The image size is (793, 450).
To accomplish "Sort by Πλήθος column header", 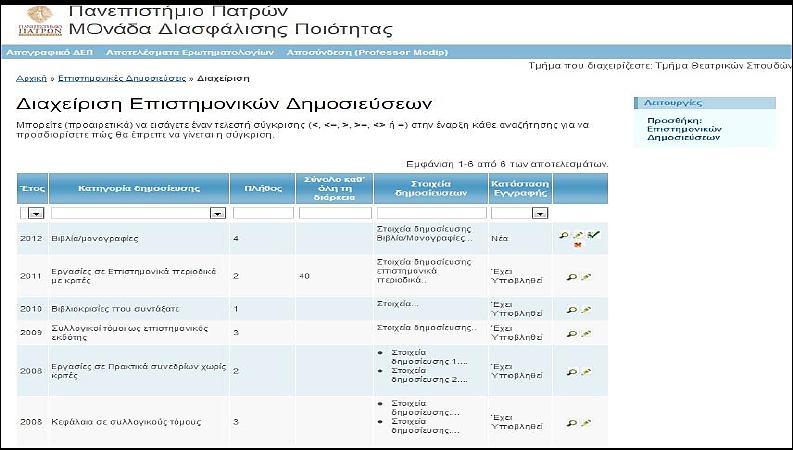I will 262,188.
